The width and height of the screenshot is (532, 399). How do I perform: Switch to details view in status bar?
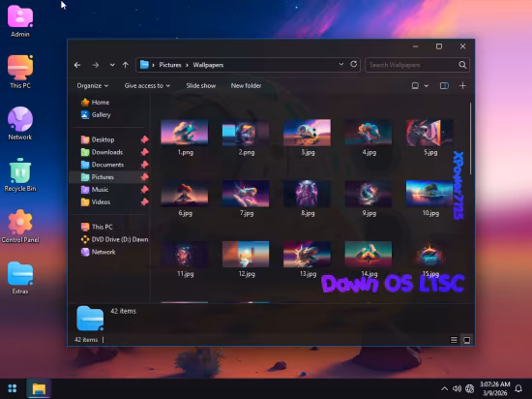point(454,340)
